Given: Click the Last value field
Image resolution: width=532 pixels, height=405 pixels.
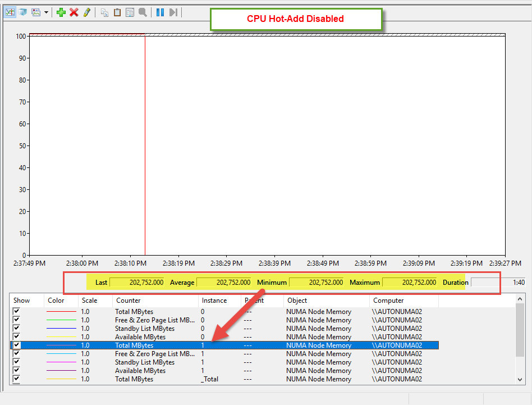Looking at the screenshot, I should tap(137, 283).
